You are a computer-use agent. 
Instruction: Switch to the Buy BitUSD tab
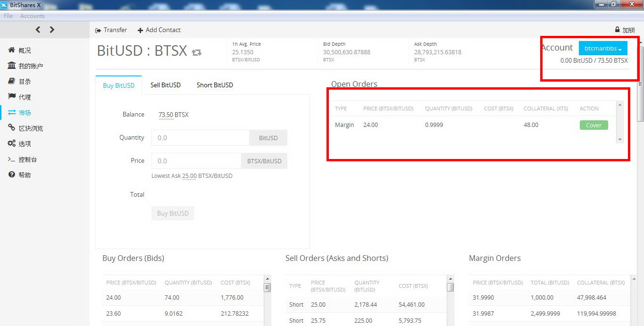118,85
